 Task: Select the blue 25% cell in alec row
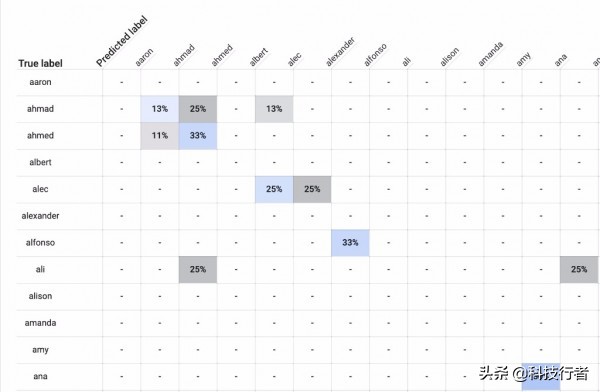(274, 189)
